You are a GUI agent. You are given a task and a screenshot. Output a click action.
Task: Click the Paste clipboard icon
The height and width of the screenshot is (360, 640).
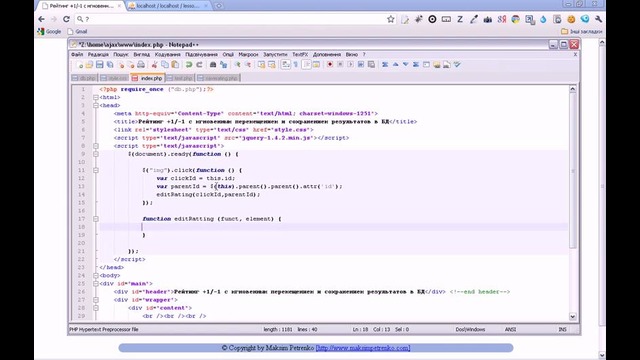(x=175, y=65)
